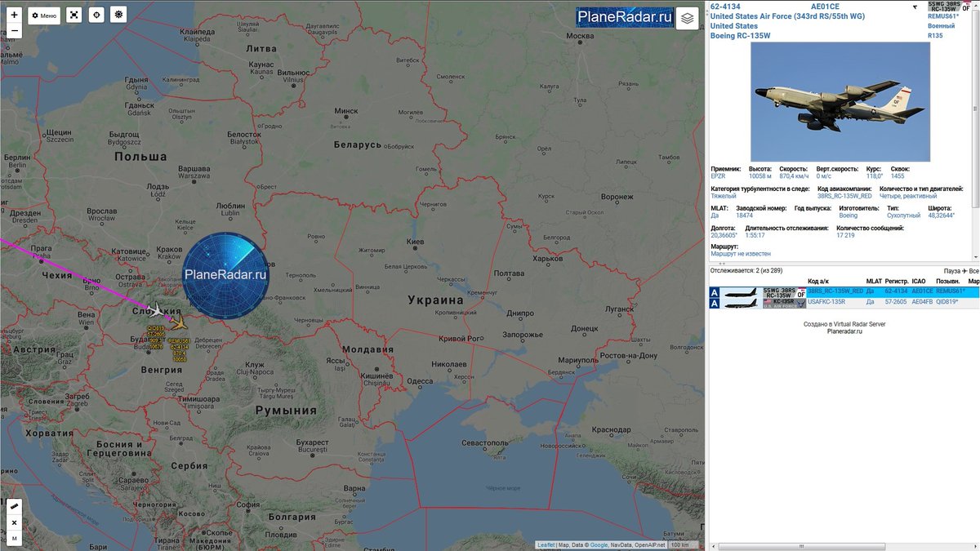Click ICAO AE04FB in list
Viewport: 980px width, 551px height.
[922, 302]
